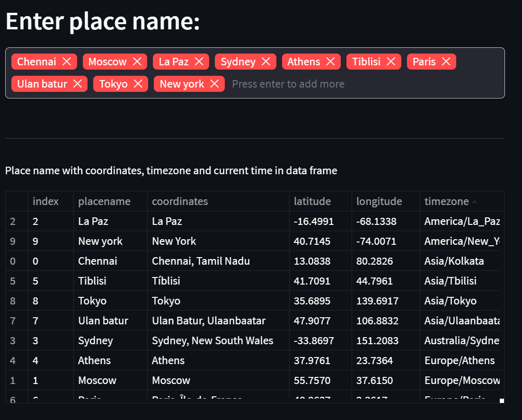The height and width of the screenshot is (420, 522).
Task: Delete the Moscow chip using its X icon
Action: point(136,61)
